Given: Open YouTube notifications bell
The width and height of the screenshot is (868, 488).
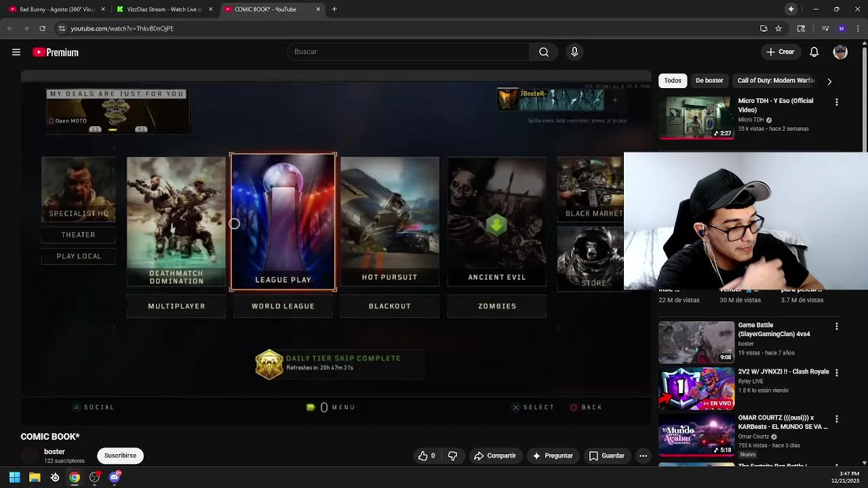Looking at the screenshot, I should 814,52.
